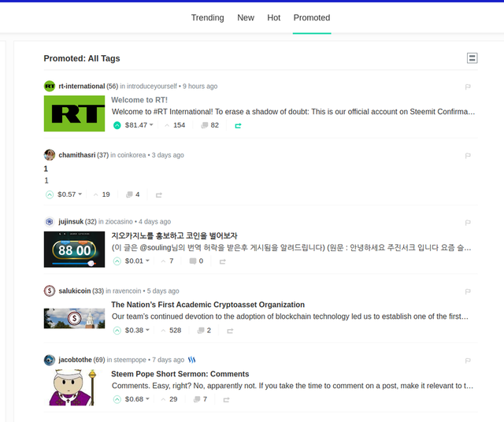Resteem the jujinsuk post

[222, 261]
